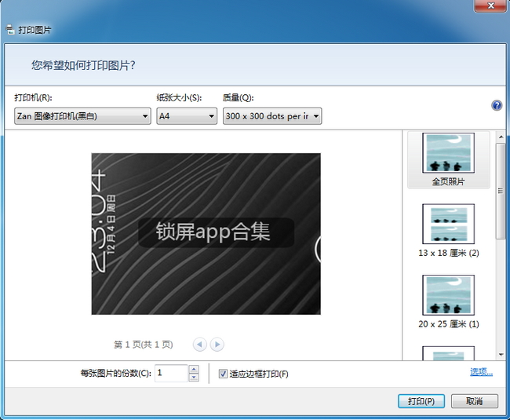Go to the next page arrow
This screenshot has height=420, width=510.
click(217, 344)
